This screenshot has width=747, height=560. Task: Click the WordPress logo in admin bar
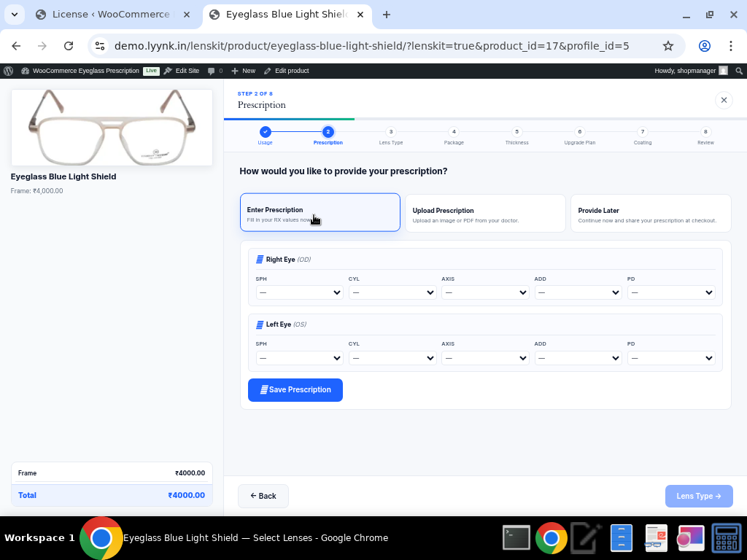click(x=9, y=71)
